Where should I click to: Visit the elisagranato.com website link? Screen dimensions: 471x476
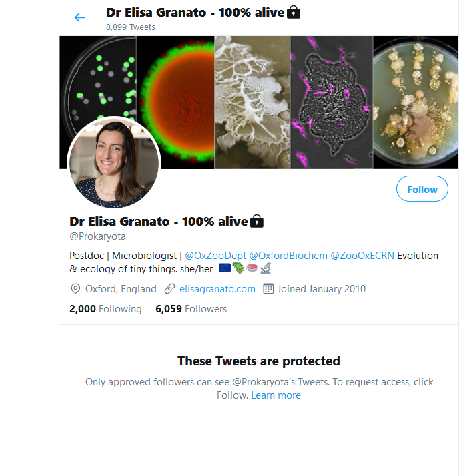(217, 288)
